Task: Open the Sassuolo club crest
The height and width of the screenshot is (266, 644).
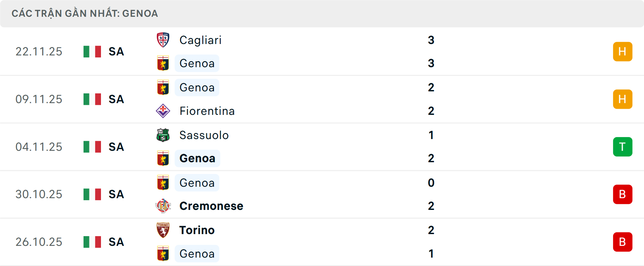Action: pos(163,135)
